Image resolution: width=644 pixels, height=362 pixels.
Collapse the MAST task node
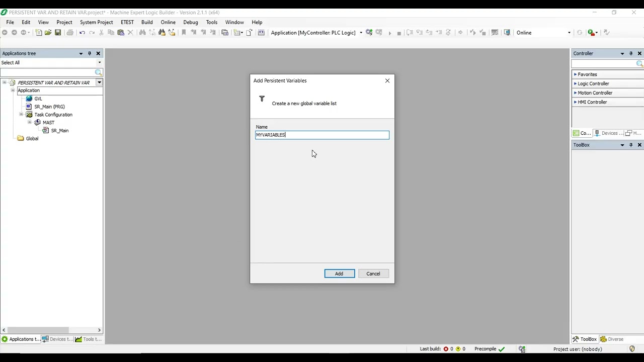point(30,123)
